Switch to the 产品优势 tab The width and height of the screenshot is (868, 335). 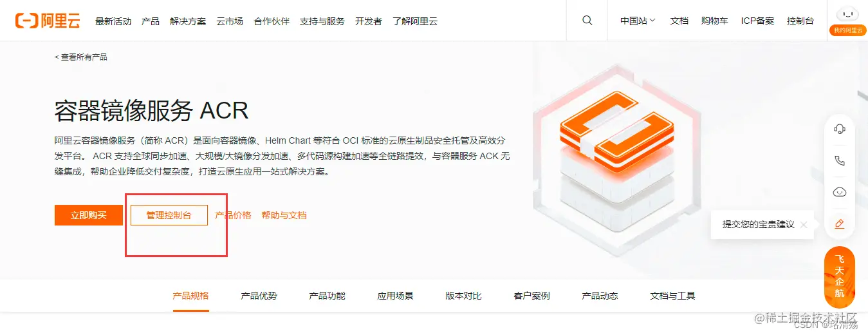click(259, 296)
